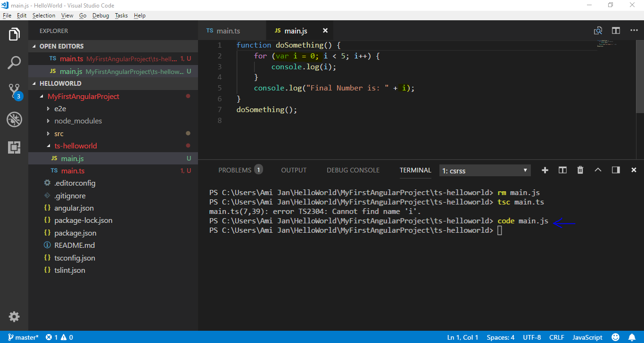This screenshot has height=343, width=644.
Task: Open the Go menu
Action: click(x=83, y=16)
